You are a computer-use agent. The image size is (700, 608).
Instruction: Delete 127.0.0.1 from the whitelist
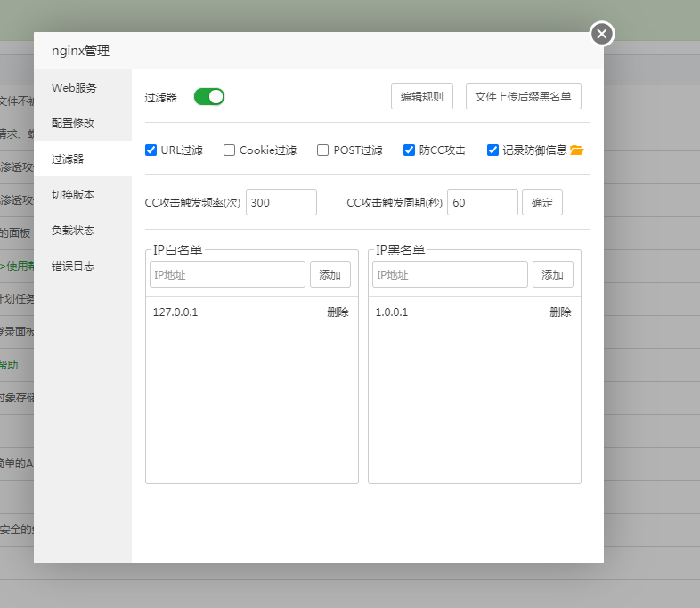[338, 312]
